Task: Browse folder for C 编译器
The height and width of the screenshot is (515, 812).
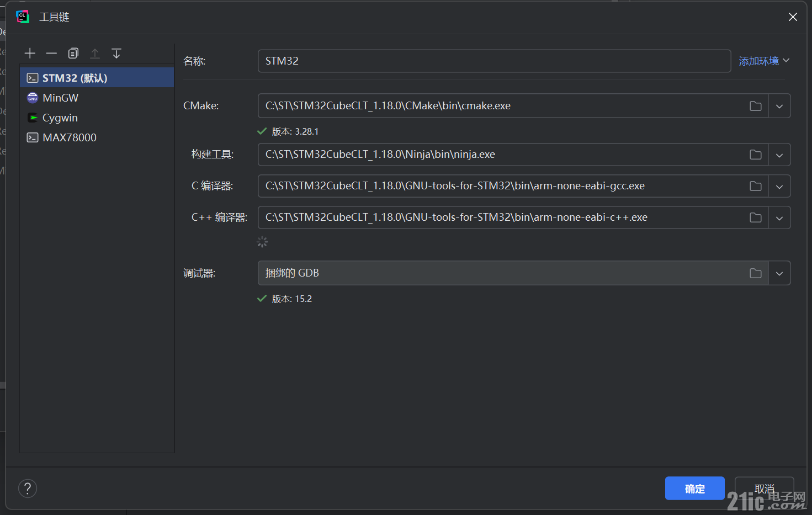Action: point(756,186)
